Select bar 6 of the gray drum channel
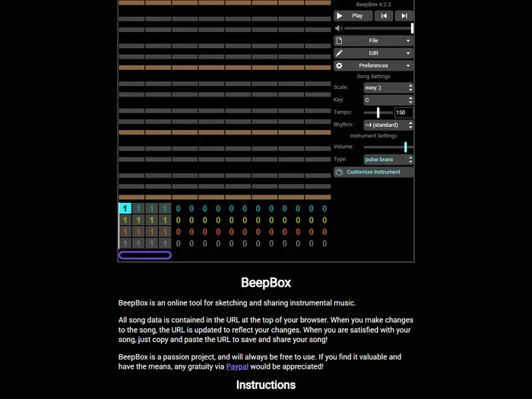The image size is (532, 399). pyautogui.click(x=192, y=243)
